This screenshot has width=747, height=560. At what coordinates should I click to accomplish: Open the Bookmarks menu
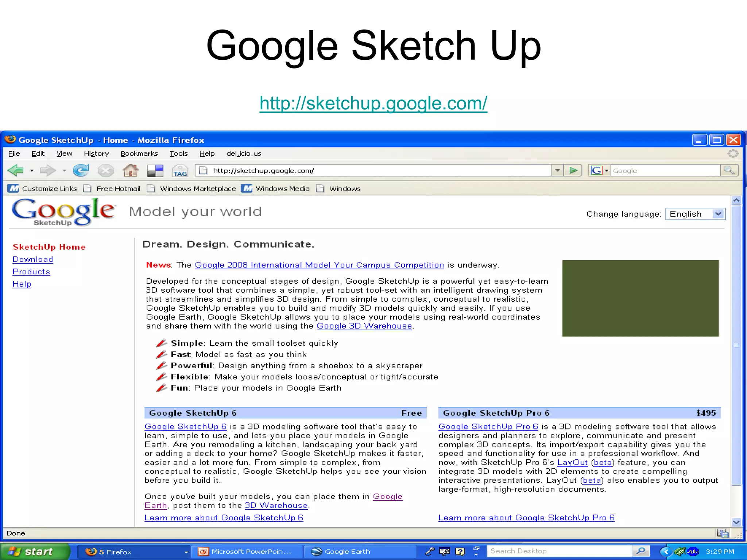pyautogui.click(x=139, y=153)
